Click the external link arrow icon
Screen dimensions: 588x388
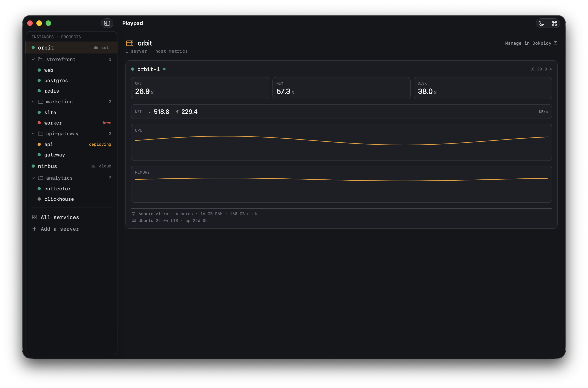pos(555,43)
